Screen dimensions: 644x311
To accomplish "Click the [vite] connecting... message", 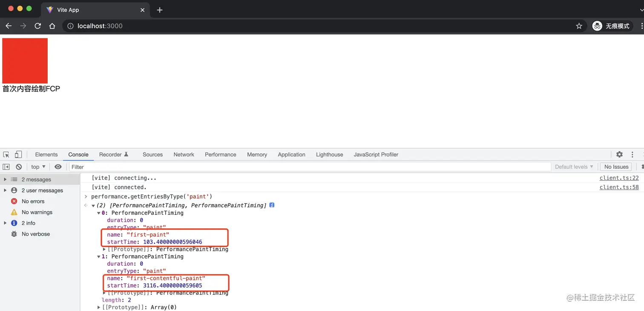I will [124, 178].
